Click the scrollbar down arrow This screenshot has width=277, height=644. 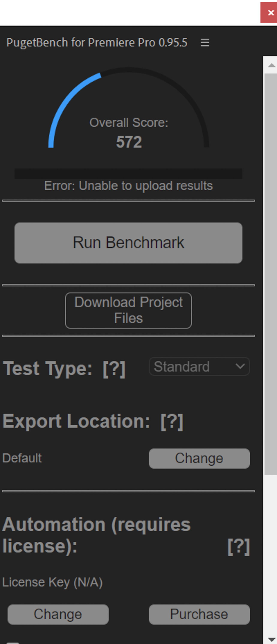(271, 639)
